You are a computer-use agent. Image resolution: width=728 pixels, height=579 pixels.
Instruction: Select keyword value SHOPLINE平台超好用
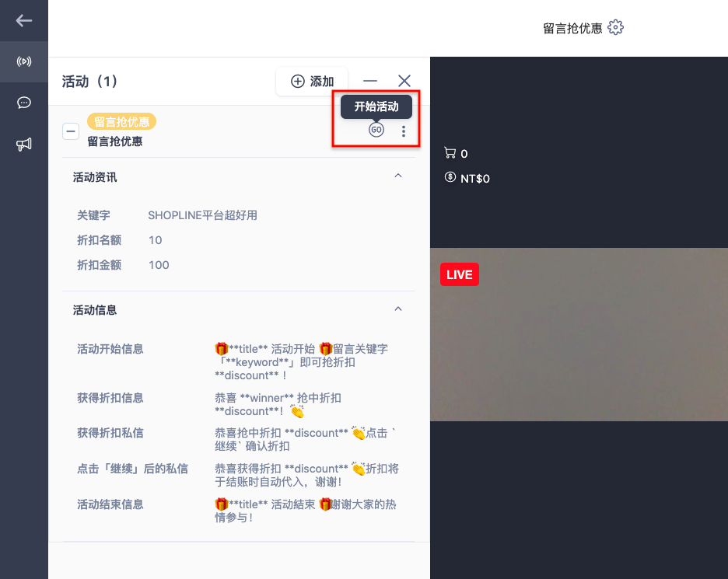coord(202,215)
